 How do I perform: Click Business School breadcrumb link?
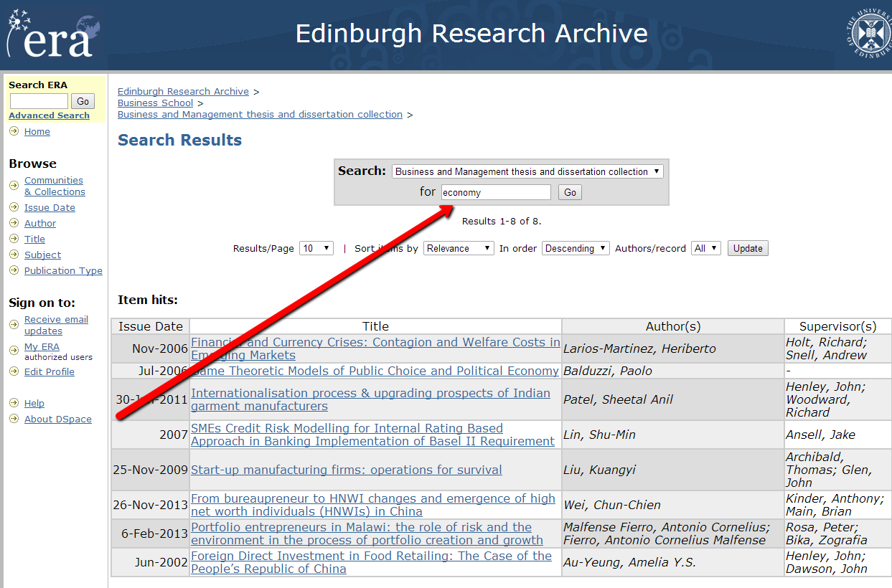[x=156, y=103]
